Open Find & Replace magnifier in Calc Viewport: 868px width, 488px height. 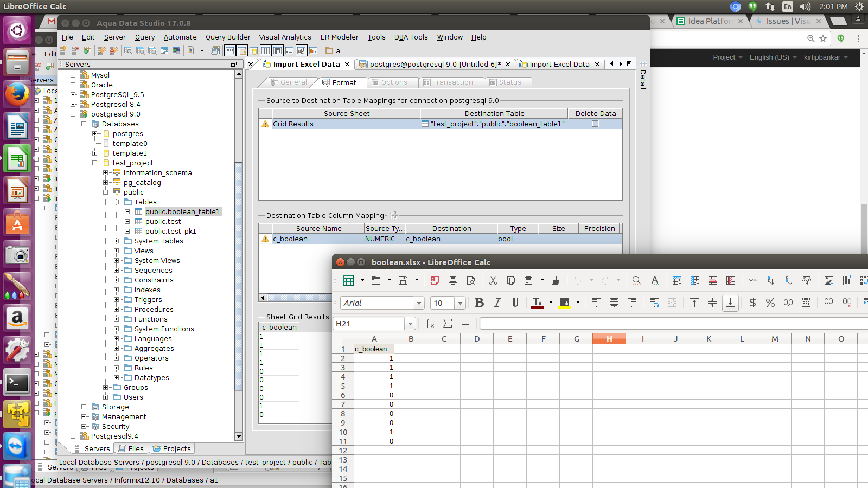pyautogui.click(x=636, y=280)
